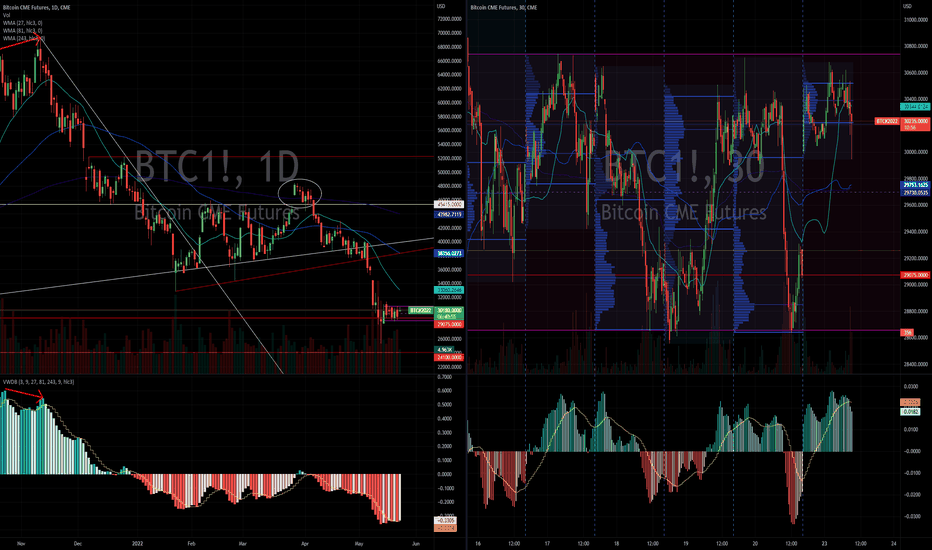
Task: Select the 'WMA (81, hlc3, 0)' legend
Action: point(22,30)
